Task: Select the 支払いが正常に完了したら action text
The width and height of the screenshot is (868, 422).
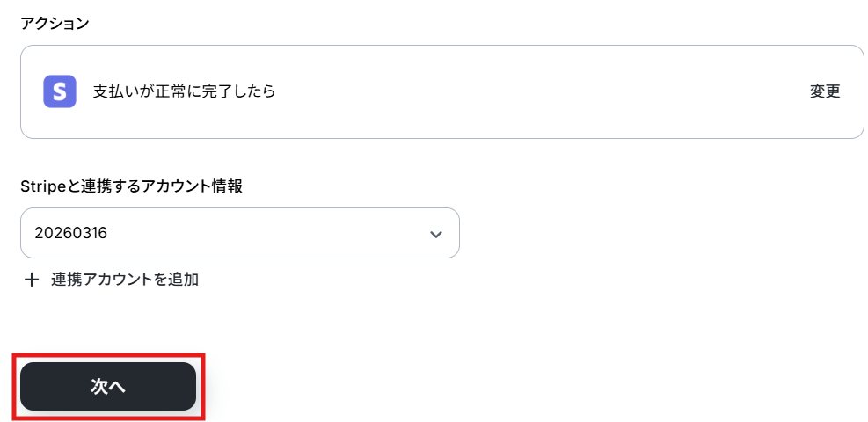Action: [184, 91]
